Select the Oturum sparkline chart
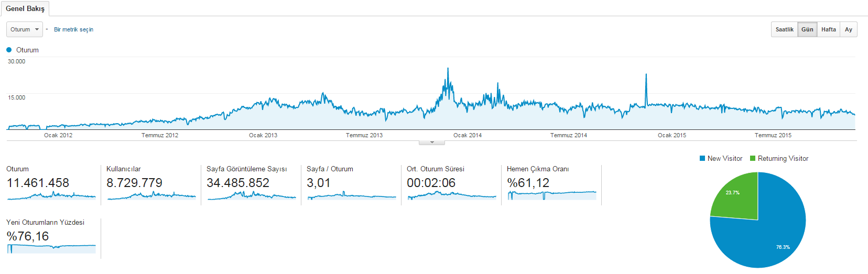The image size is (868, 274). [x=51, y=195]
